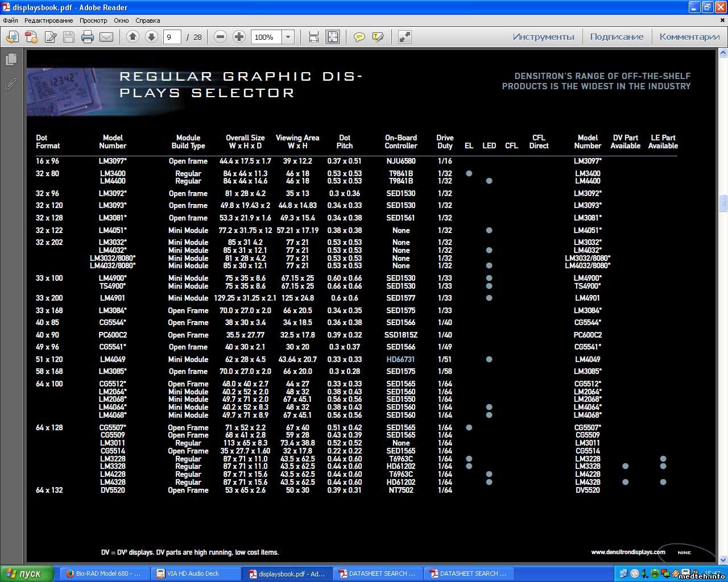
Task: Expand the Комментарии comments pane
Action: coord(689,37)
